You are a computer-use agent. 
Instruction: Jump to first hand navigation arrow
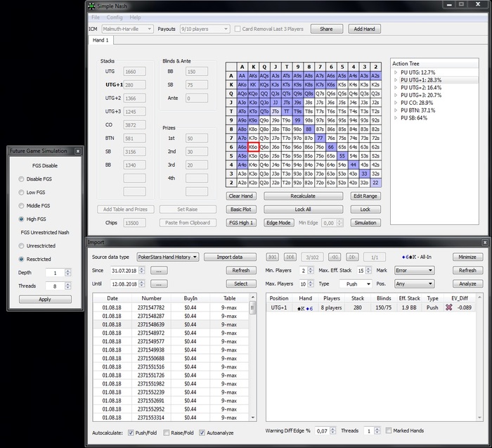coord(273,257)
